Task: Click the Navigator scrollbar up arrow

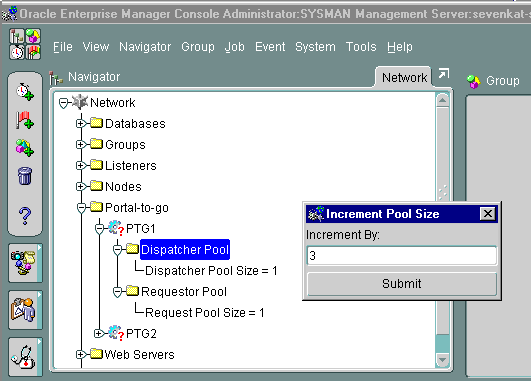Action: pyautogui.click(x=443, y=100)
